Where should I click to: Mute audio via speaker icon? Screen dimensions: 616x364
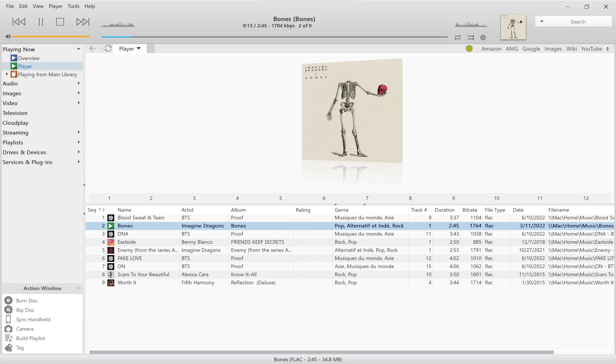point(8,36)
